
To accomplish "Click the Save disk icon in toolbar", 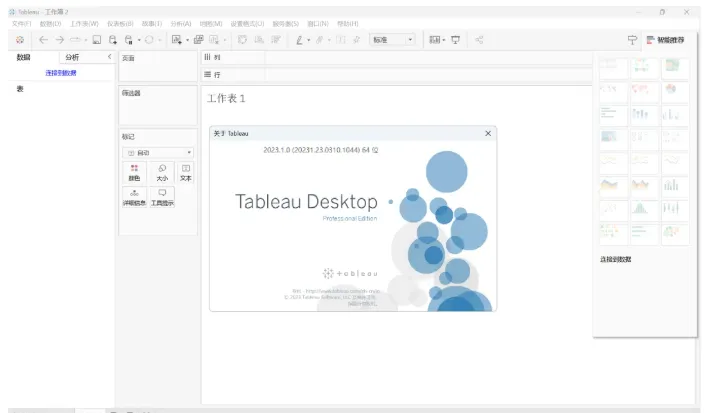I will click(x=97, y=40).
